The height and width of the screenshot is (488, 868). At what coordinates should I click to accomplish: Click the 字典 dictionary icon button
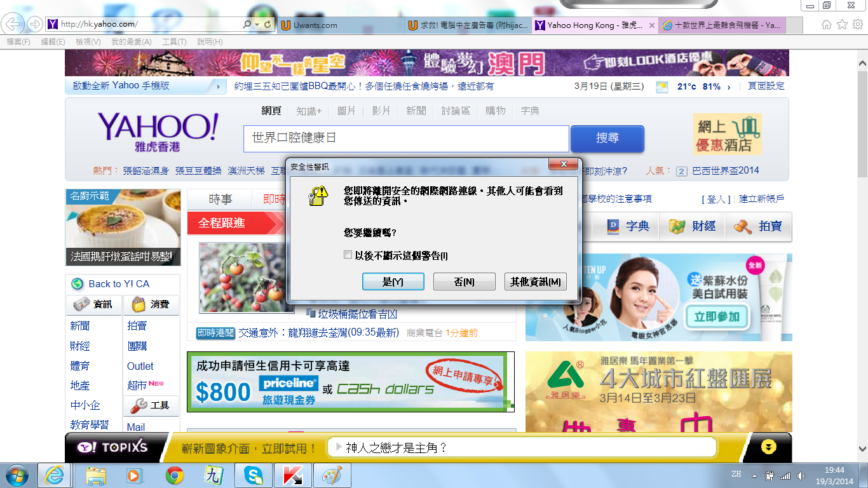point(627,226)
